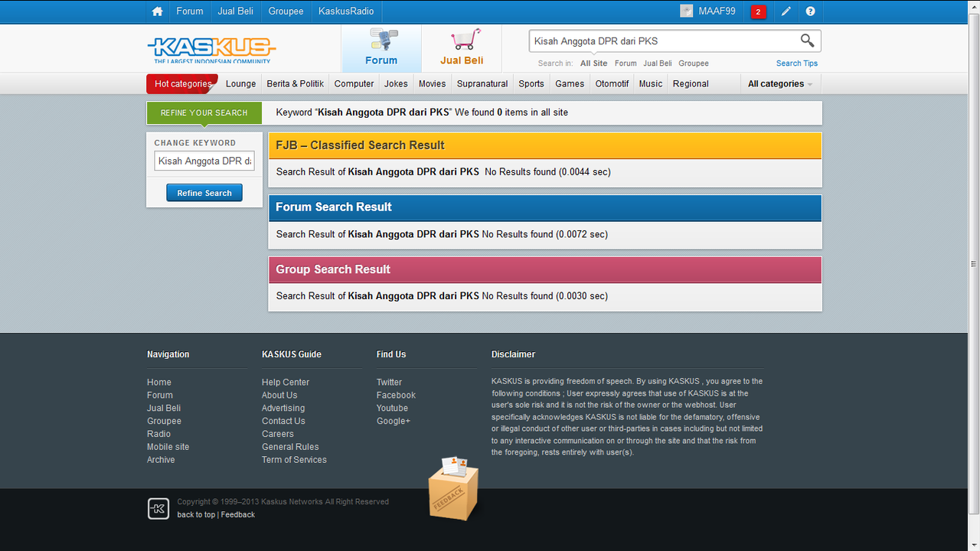Open Careers link
Image resolution: width=980 pixels, height=551 pixels.
278,434
